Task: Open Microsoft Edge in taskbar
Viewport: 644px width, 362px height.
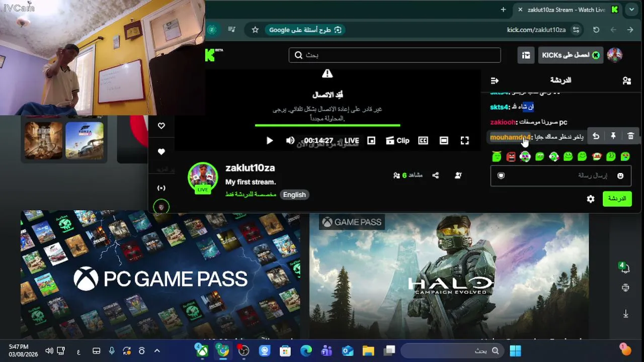Action: point(306,351)
